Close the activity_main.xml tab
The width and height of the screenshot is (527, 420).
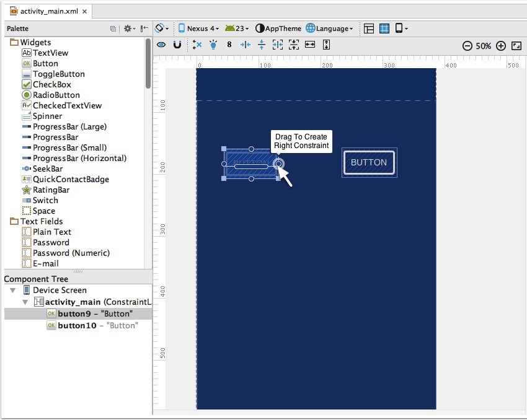coord(85,11)
